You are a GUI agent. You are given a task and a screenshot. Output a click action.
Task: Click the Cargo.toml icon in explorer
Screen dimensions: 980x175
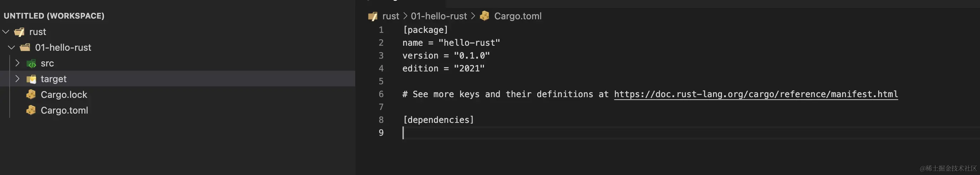click(x=31, y=110)
